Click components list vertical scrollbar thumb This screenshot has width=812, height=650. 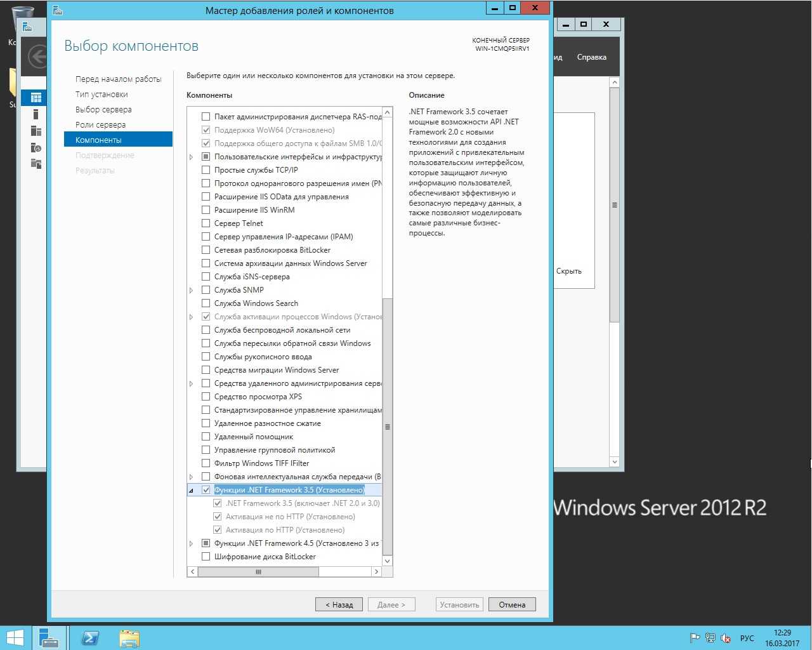(x=388, y=427)
